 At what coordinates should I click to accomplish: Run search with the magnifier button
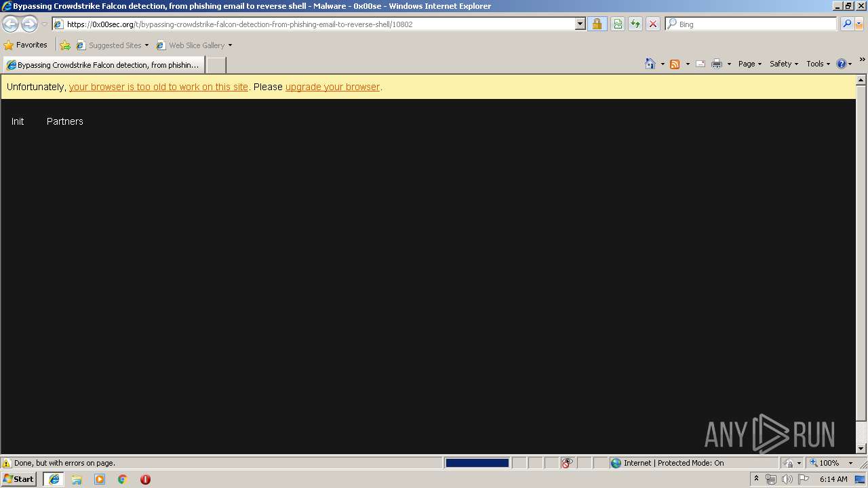(846, 24)
